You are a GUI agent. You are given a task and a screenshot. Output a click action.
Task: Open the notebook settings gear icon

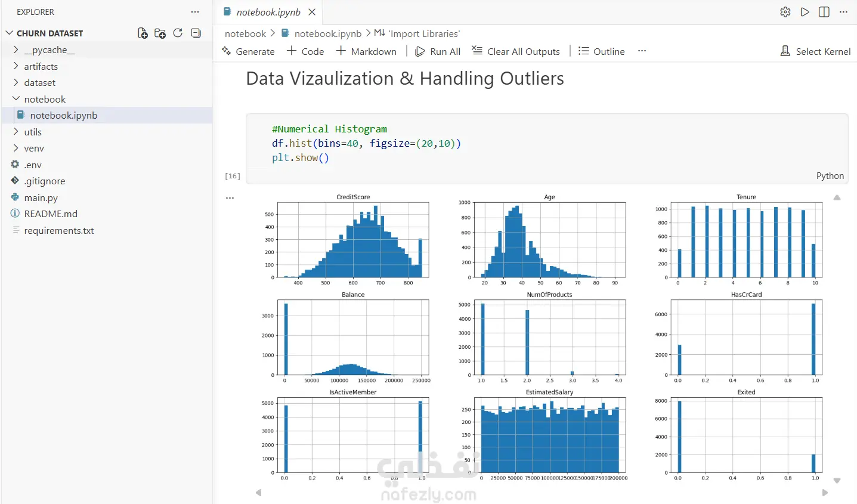pos(785,12)
